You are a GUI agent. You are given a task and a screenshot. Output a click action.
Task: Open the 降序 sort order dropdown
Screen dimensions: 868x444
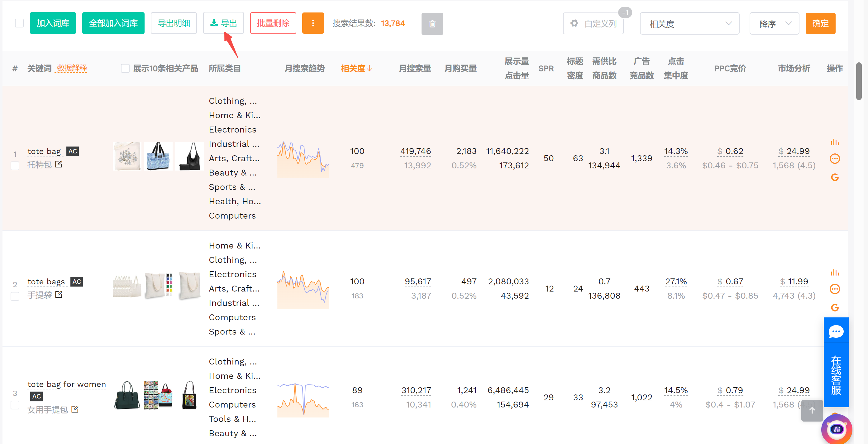(x=774, y=24)
